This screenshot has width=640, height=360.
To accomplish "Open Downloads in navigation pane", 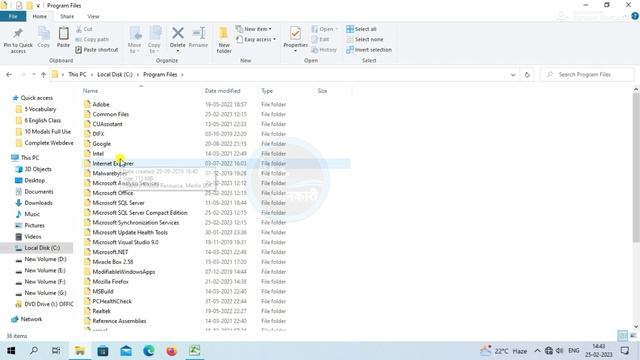I will point(38,203).
